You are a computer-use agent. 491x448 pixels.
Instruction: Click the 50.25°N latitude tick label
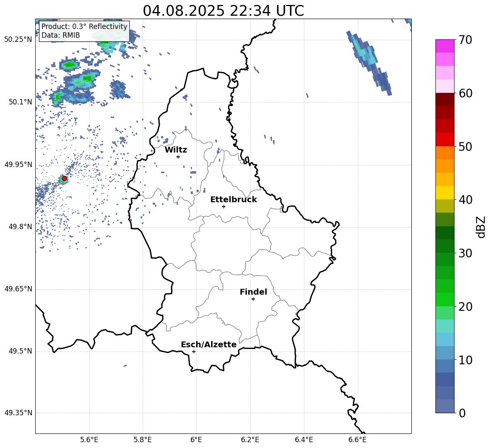(18, 40)
